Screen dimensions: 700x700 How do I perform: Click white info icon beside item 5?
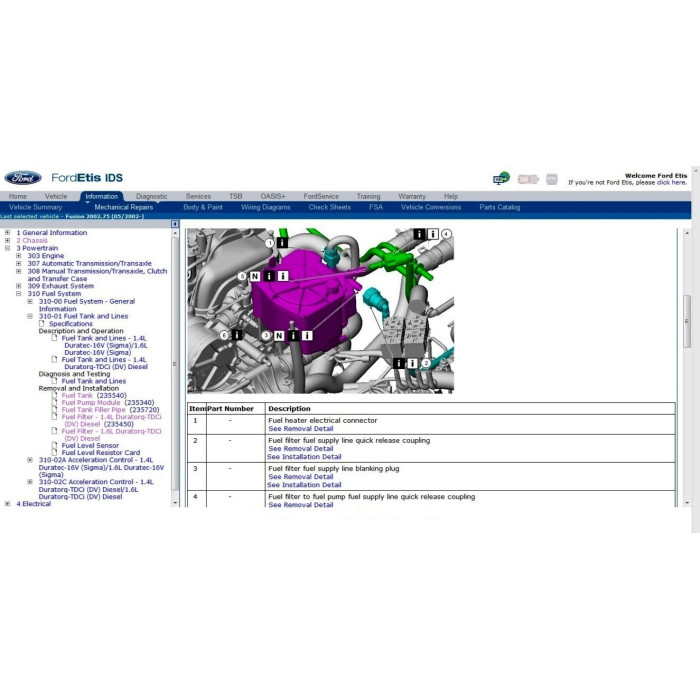tap(283, 276)
